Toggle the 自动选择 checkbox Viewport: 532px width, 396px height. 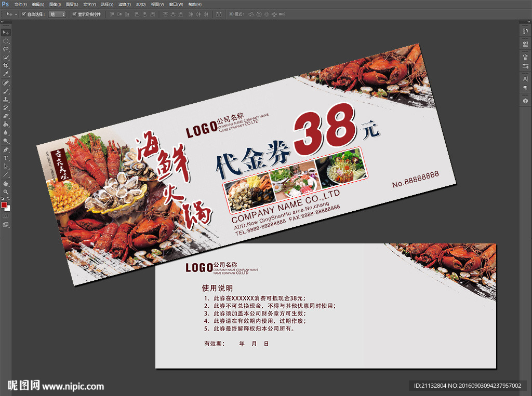[x=24, y=14]
